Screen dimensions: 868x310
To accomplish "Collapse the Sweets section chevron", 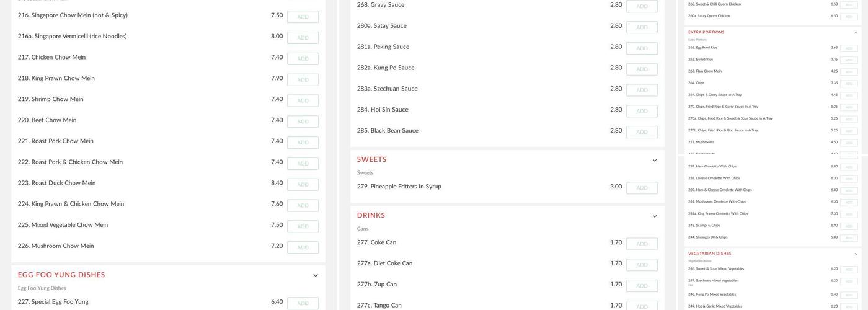I will pos(655,161).
